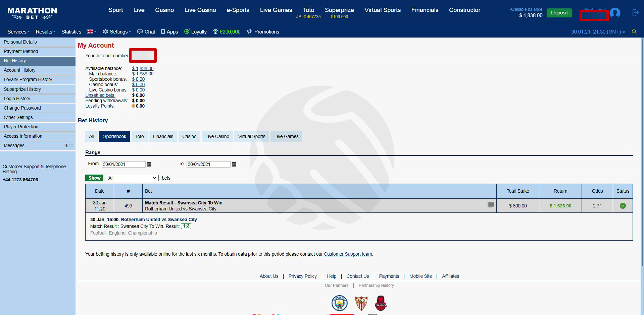
Task: Open the Sport menu
Action: (116, 10)
